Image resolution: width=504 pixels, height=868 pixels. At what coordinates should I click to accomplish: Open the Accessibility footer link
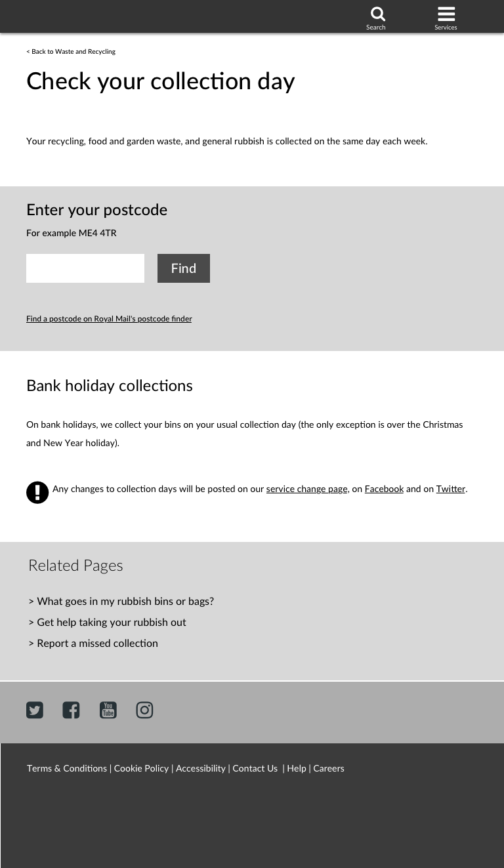pos(200,769)
